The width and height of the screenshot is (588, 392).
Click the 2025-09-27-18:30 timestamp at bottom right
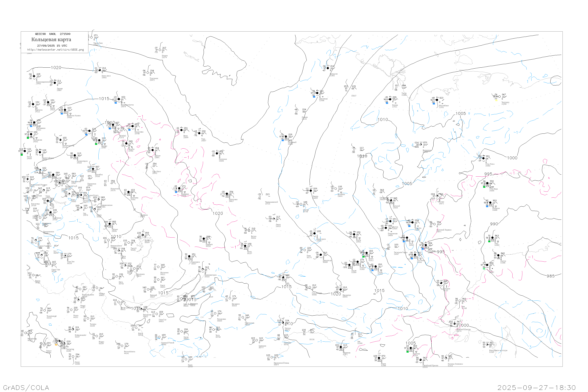(x=536, y=387)
